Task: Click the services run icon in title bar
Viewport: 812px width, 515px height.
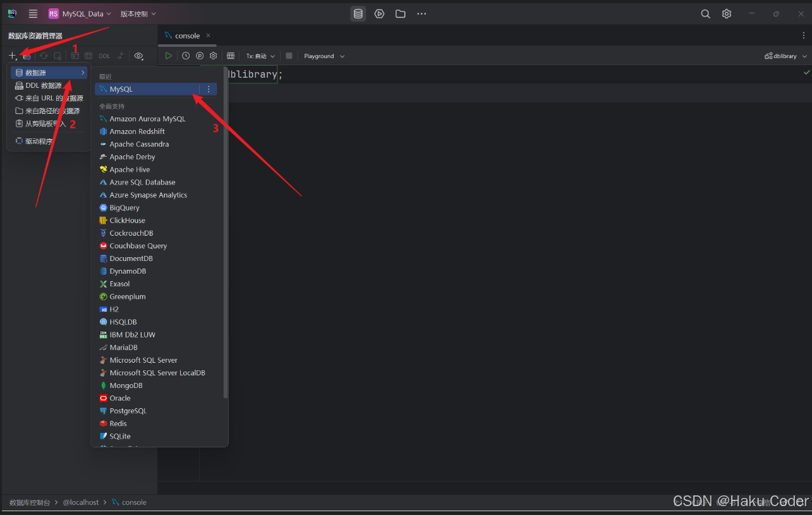Action: point(379,14)
